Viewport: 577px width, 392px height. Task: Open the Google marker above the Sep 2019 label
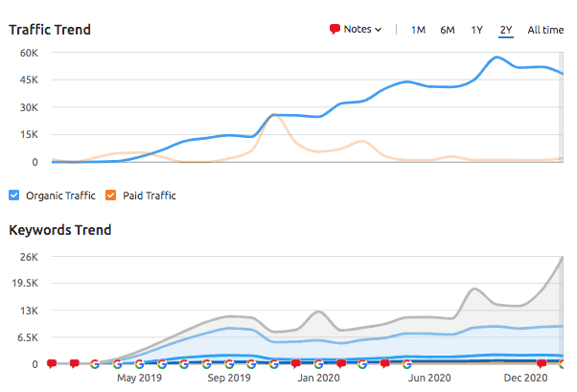coord(229,364)
